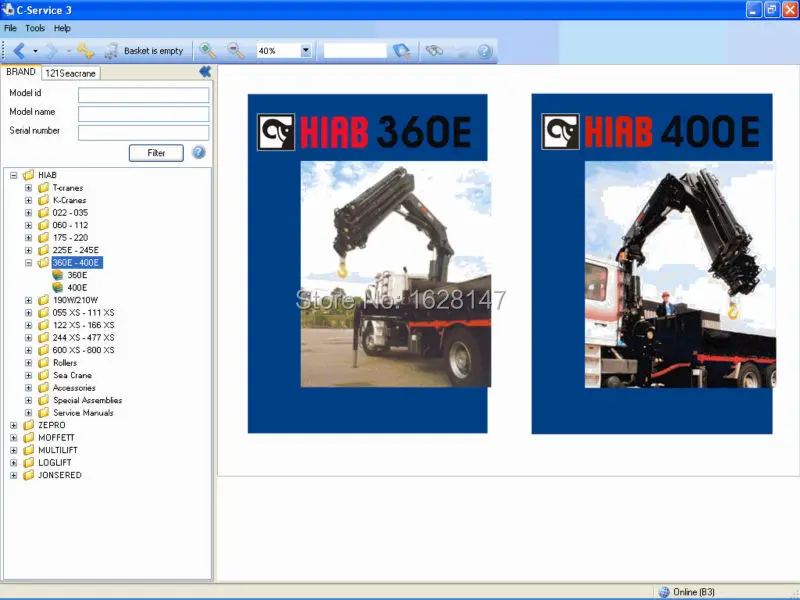Screen dimensions: 800x600
Task: Select the Accessories folder
Action: coord(74,388)
